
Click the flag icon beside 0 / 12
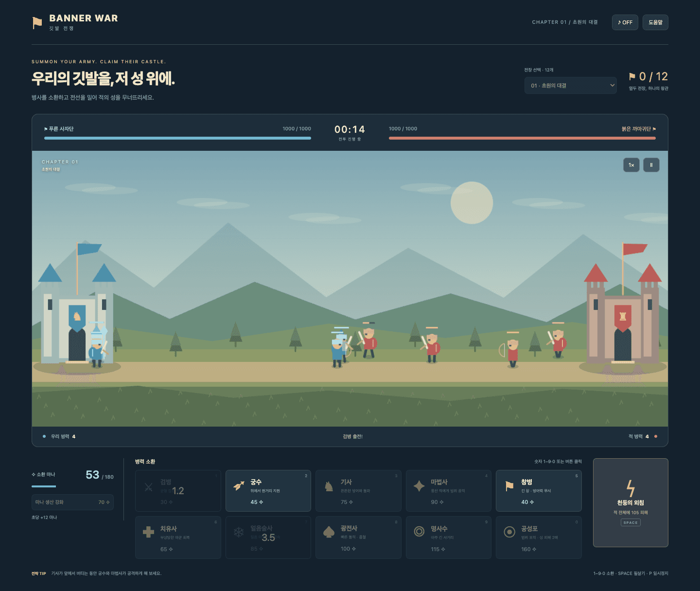632,76
